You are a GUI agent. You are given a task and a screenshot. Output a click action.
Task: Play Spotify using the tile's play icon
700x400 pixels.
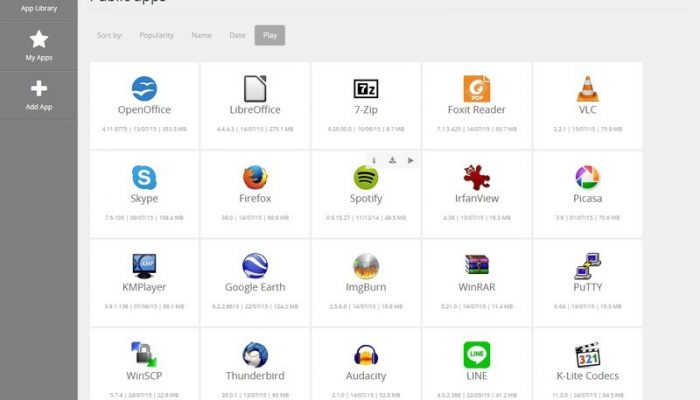[411, 160]
